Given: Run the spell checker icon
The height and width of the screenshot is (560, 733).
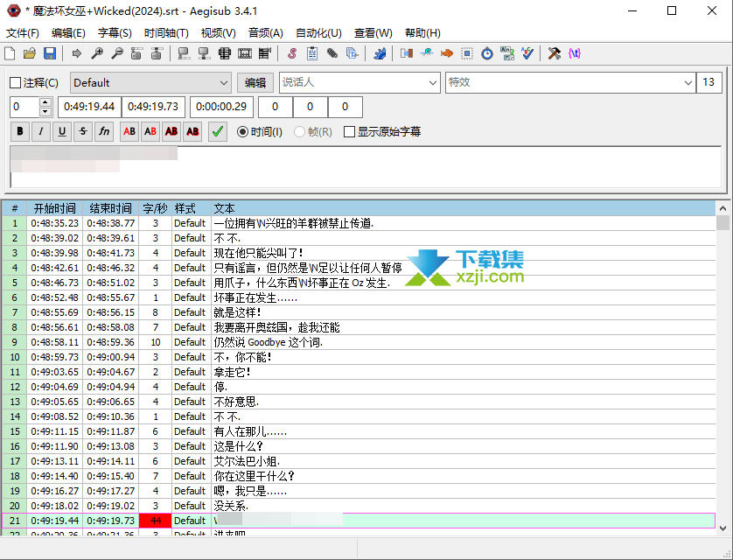Looking at the screenshot, I should (x=527, y=53).
